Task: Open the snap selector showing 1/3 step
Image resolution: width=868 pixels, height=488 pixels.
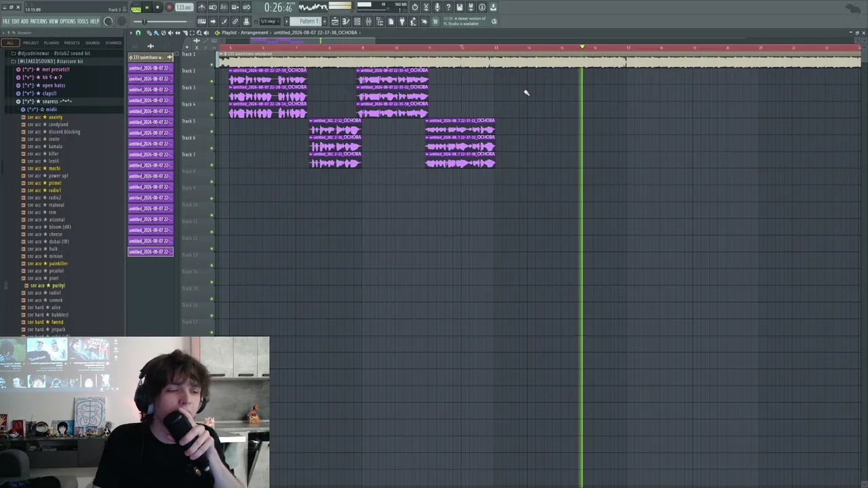Action: 269,21
